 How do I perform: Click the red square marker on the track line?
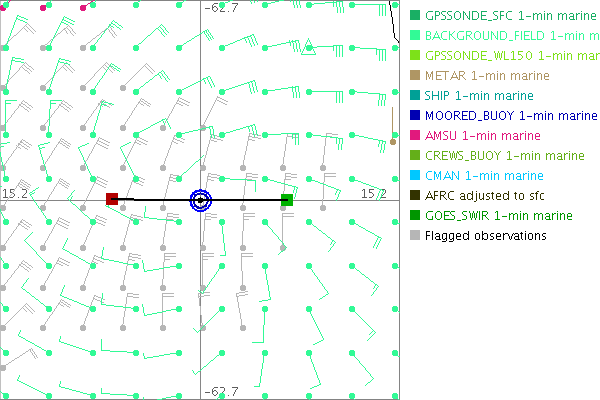(112, 200)
